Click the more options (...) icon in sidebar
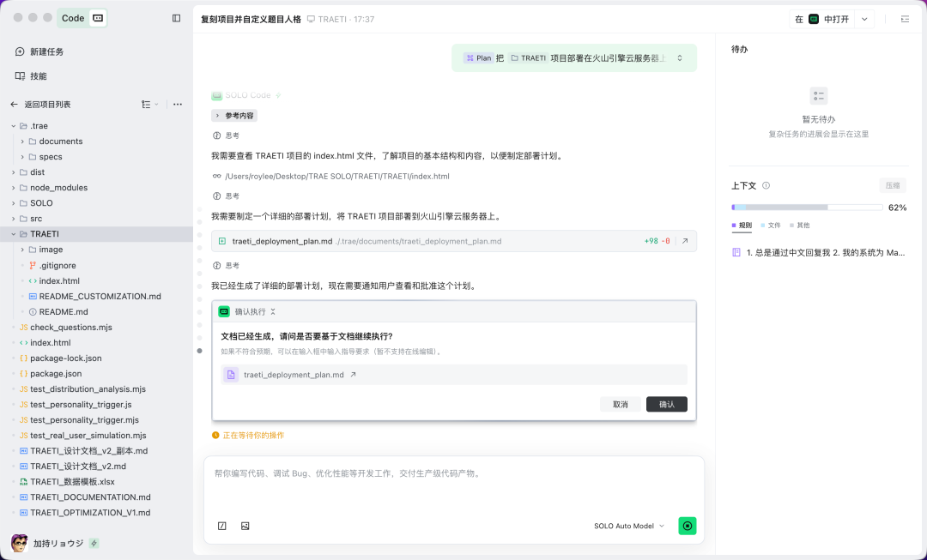Screen dimensions: 927x560 tap(178, 104)
